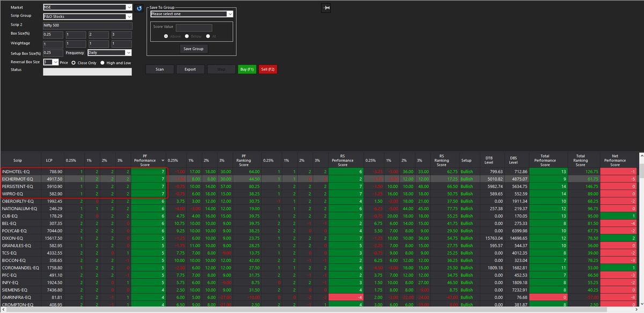Click the Score Value input field

(x=194, y=27)
